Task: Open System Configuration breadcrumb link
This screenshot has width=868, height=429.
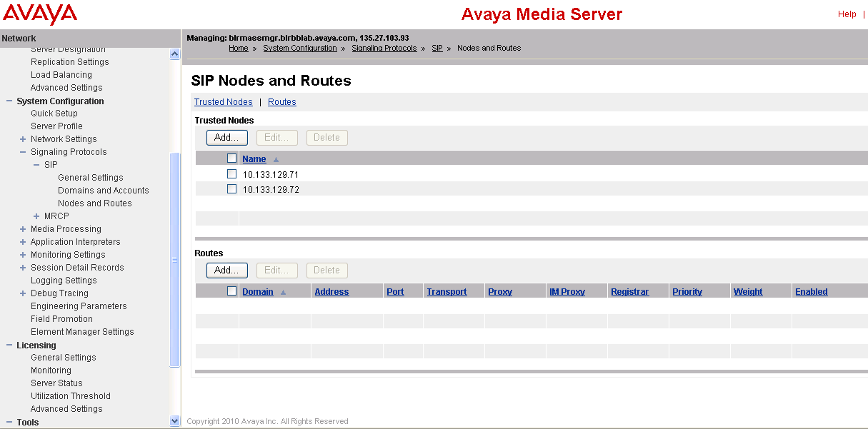Action: 300,49
